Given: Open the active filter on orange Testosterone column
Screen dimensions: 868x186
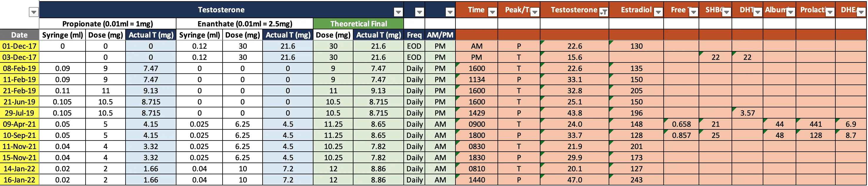Looking at the screenshot, I should tap(604, 12).
